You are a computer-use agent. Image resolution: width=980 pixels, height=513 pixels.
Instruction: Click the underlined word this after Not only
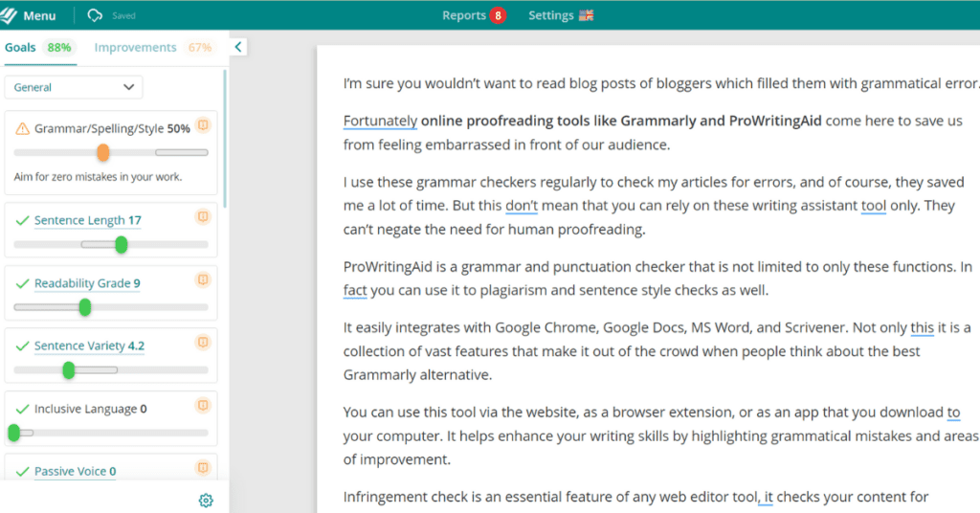coord(922,328)
